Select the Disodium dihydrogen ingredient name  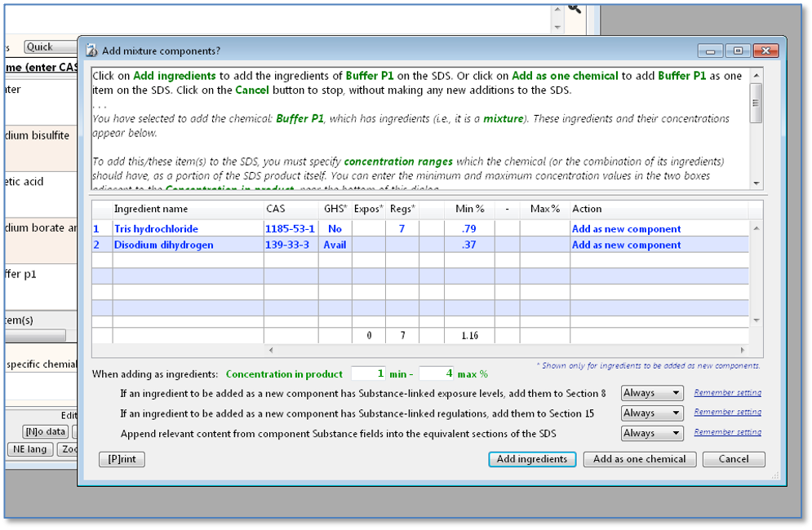coord(164,245)
